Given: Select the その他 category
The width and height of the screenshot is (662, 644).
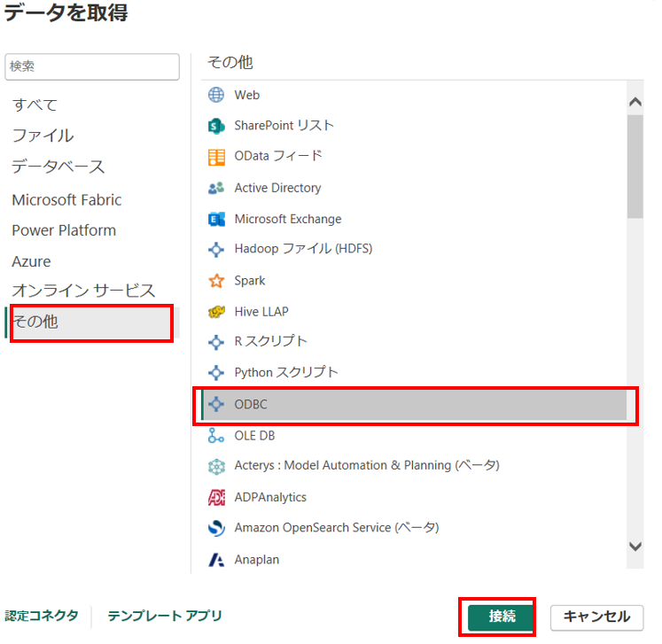Looking at the screenshot, I should point(92,322).
